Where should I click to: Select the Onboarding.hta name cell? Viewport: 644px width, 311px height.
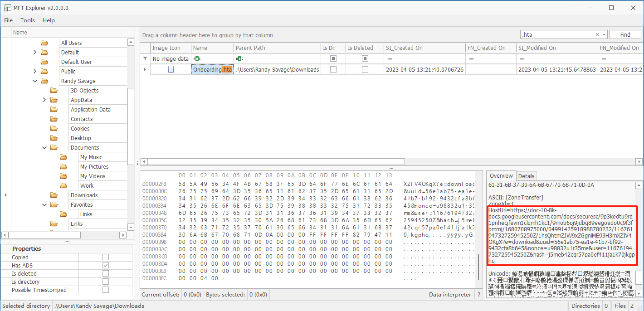pos(212,69)
